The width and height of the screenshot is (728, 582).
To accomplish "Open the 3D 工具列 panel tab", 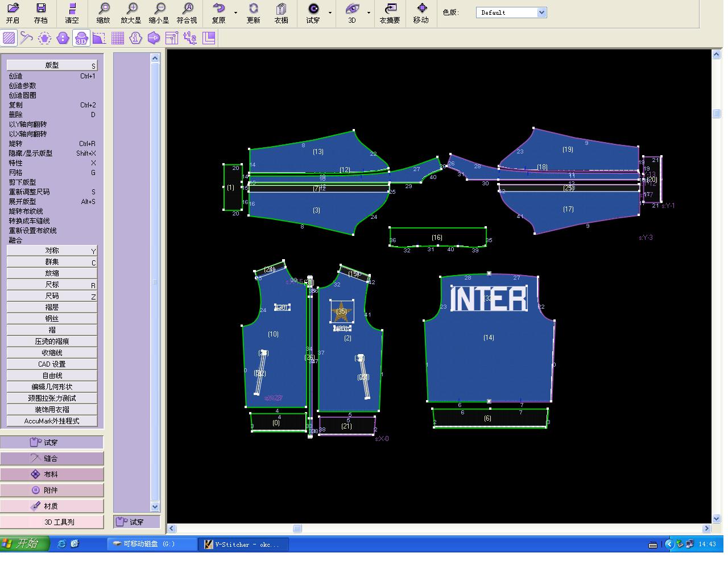I will pos(52,522).
